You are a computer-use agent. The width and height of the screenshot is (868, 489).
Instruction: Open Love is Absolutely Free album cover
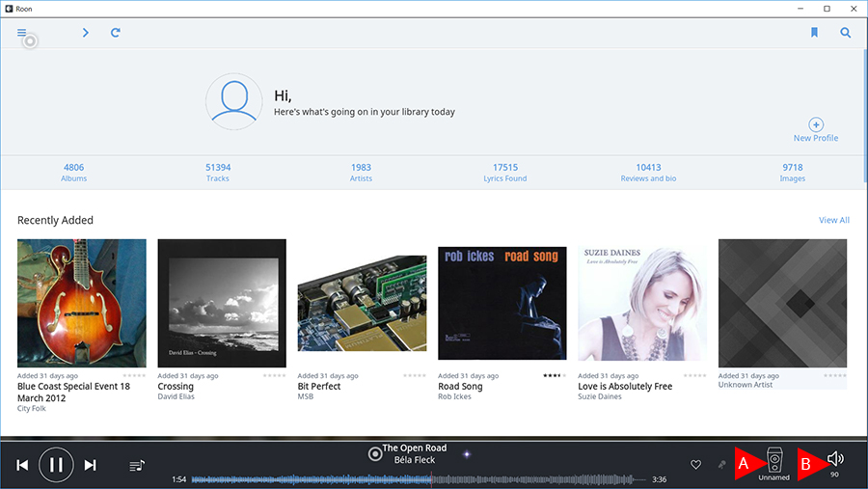(x=642, y=303)
